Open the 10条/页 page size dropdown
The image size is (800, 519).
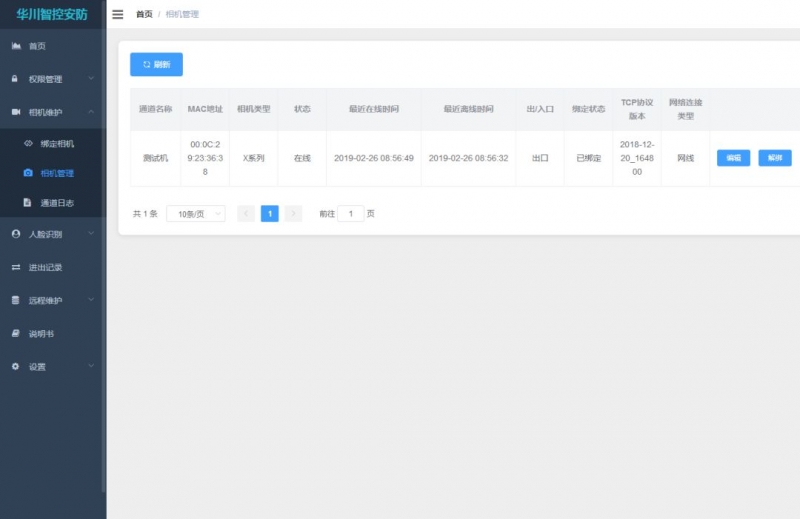[195, 214]
